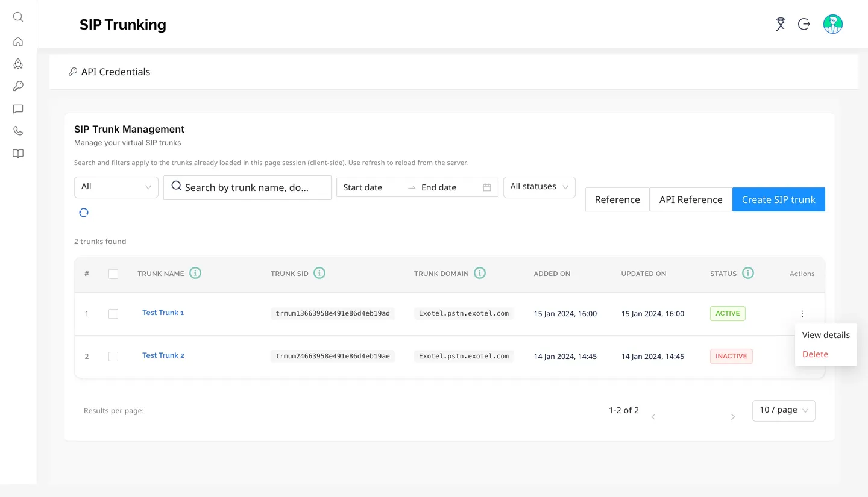This screenshot has height=497, width=868.
Task: Choose View details from the actions menu
Action: click(x=826, y=335)
